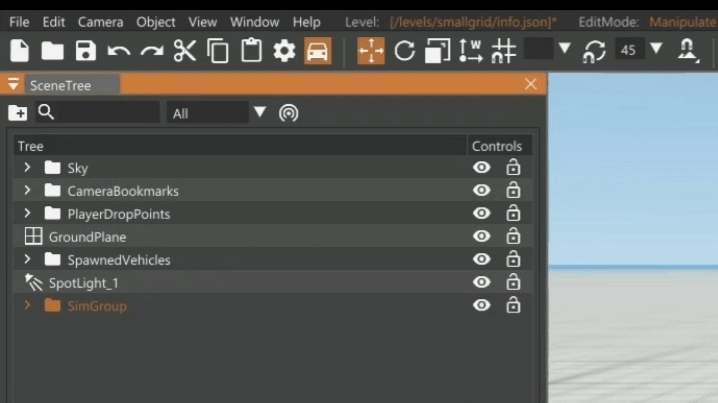Viewport: 718px width, 403px height.
Task: Open the Help menu
Action: [306, 22]
